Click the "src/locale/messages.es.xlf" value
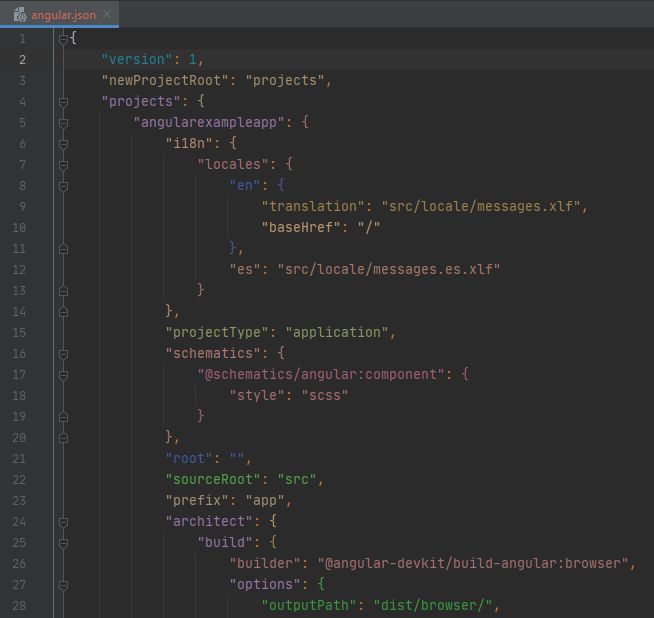Screen dimensions: 654x618 389,269
